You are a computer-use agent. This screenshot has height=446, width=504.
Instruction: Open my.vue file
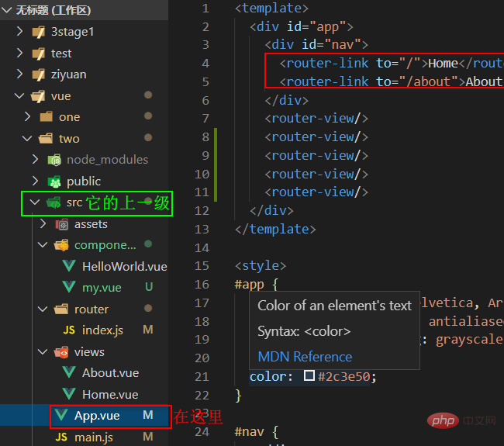coord(102,288)
